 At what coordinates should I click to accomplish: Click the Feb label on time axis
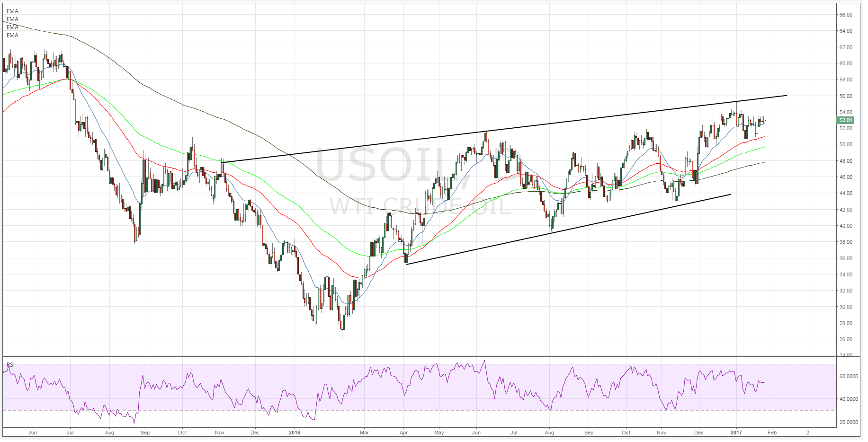coord(772,433)
